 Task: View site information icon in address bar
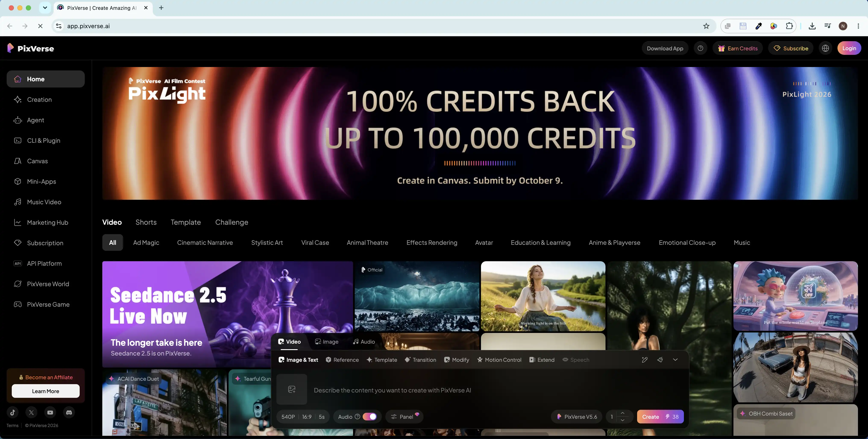[59, 26]
